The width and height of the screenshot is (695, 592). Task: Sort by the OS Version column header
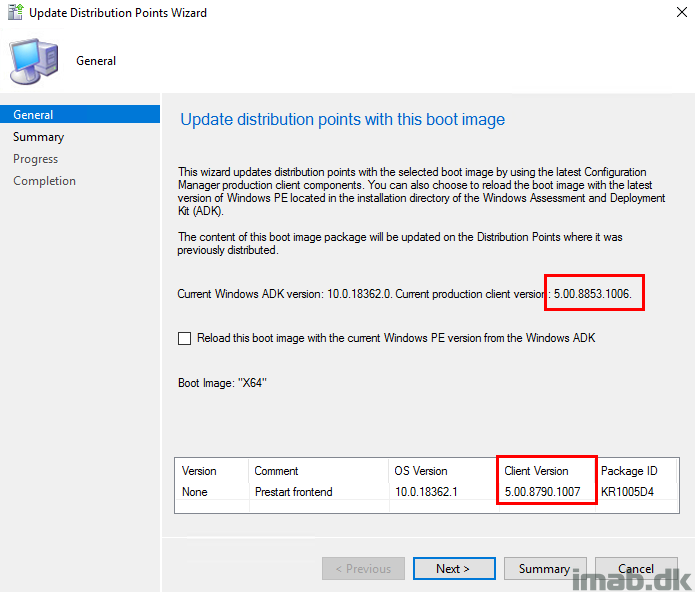click(423, 471)
